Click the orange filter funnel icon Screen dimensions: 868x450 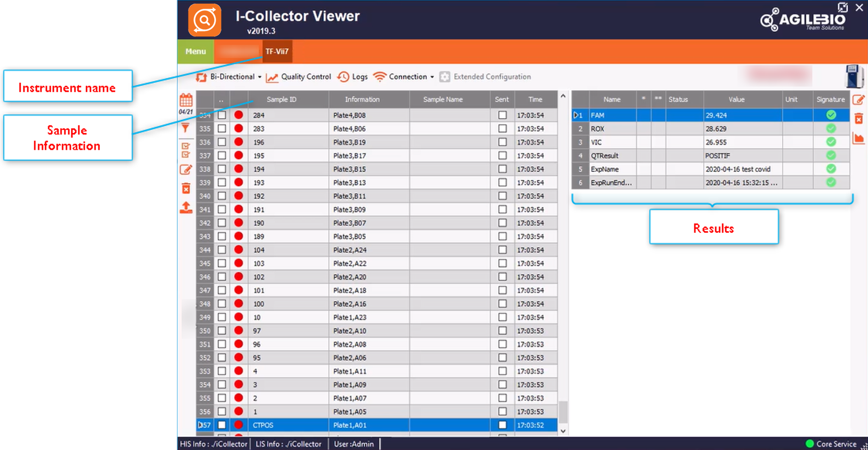coord(185,128)
